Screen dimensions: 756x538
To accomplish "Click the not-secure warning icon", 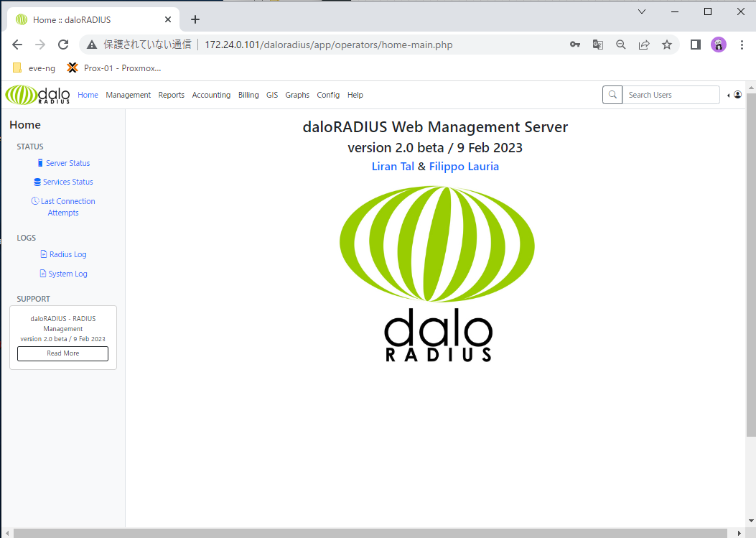I will (92, 45).
